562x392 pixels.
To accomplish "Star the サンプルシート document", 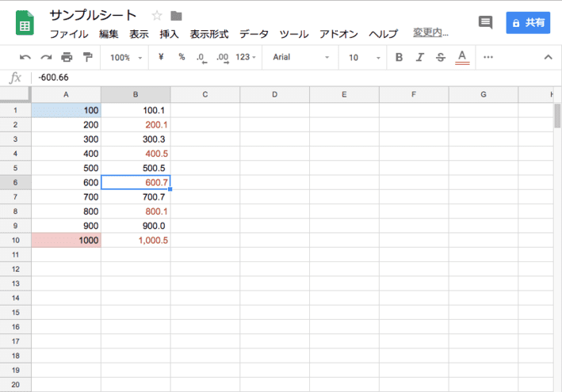I will coord(157,16).
